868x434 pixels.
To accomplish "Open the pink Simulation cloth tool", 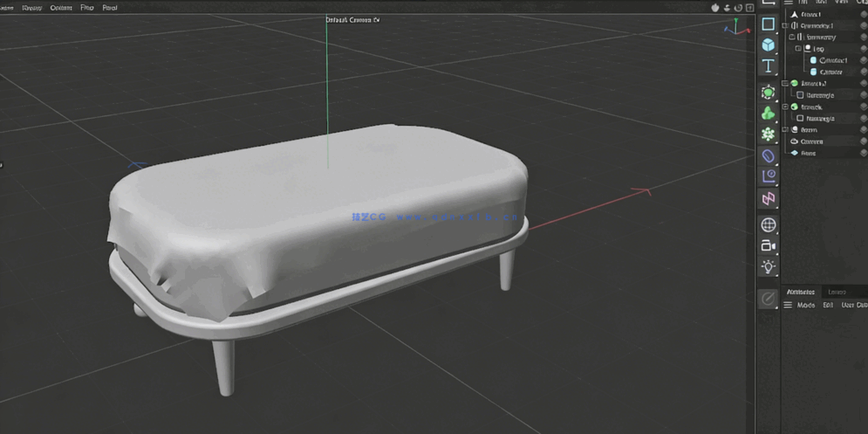I will click(x=768, y=198).
